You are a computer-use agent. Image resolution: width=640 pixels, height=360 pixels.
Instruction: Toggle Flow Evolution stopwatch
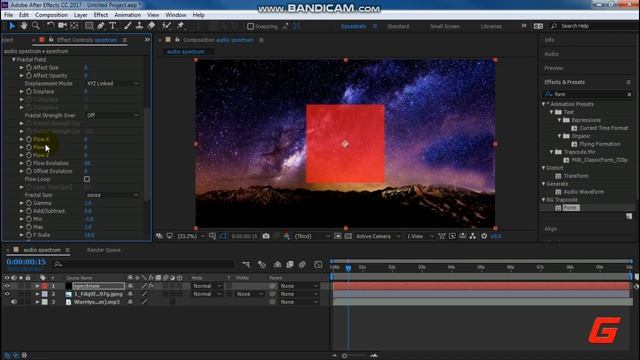(29, 163)
